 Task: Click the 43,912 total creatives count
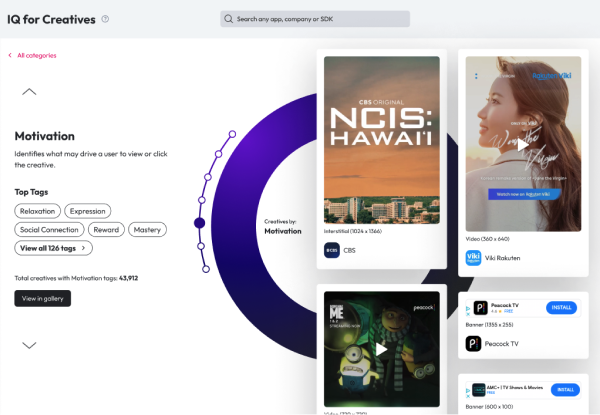(129, 278)
